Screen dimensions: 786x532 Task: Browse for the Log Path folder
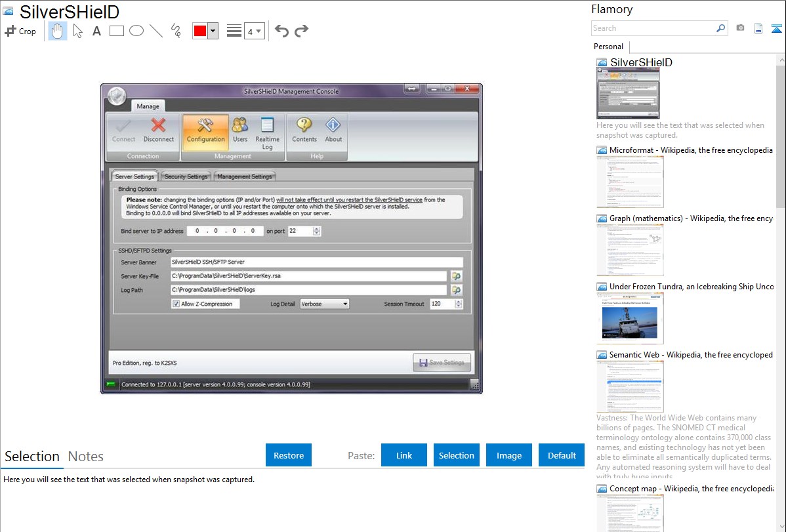[x=456, y=290]
